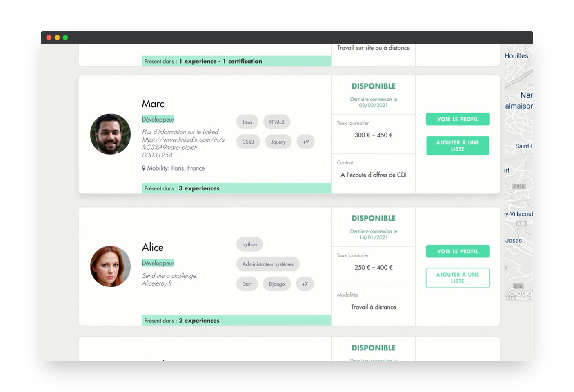
Task: Click the D910 road marker on map
Action: pos(519,186)
